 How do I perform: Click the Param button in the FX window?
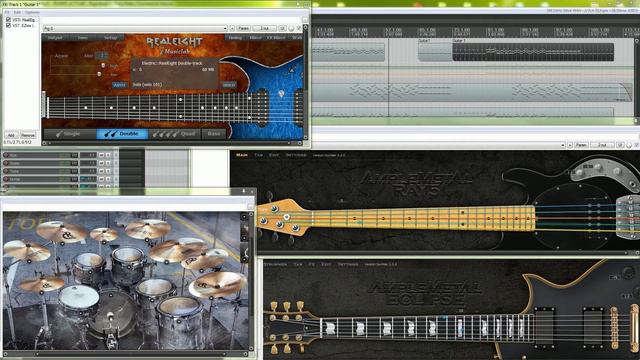[243, 29]
